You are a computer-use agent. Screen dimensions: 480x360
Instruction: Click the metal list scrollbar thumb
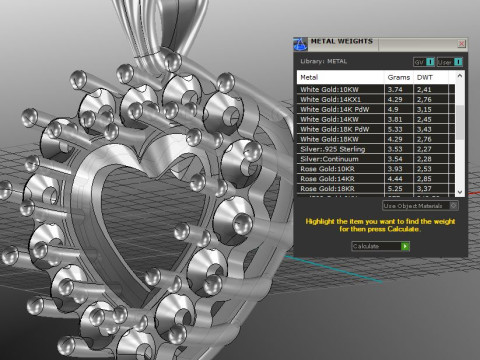pyautogui.click(x=460, y=122)
